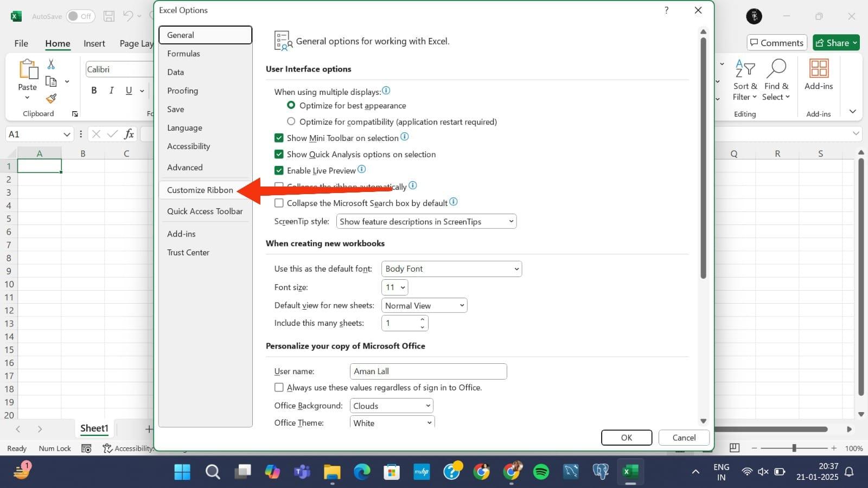
Task: Select cell A1 in the worksheet
Action: pyautogui.click(x=40, y=166)
